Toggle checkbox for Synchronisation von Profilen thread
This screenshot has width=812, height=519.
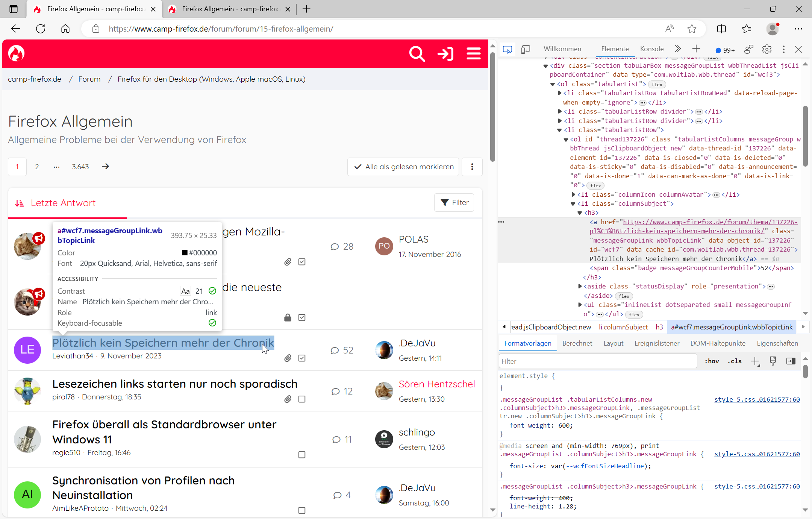[302, 510]
